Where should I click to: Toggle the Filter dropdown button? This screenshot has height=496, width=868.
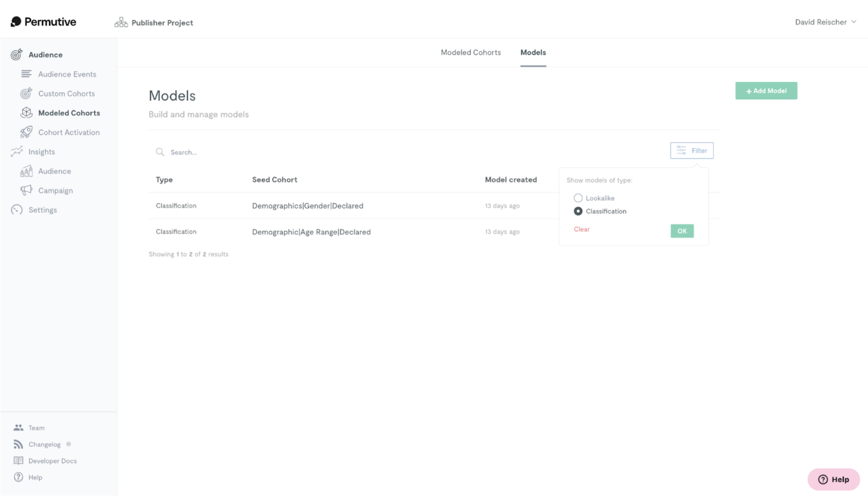pyautogui.click(x=692, y=150)
